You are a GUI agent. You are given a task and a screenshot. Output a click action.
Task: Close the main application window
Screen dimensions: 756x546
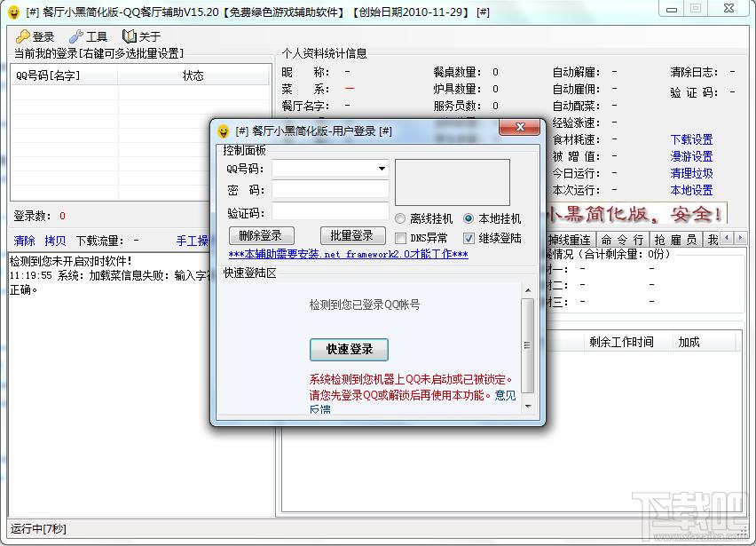pyautogui.click(x=729, y=9)
